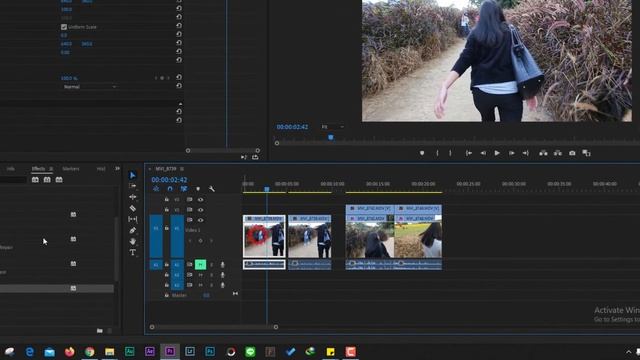Select the MVI_8739 sequence tab
This screenshot has width=640, height=360.
pos(166,169)
